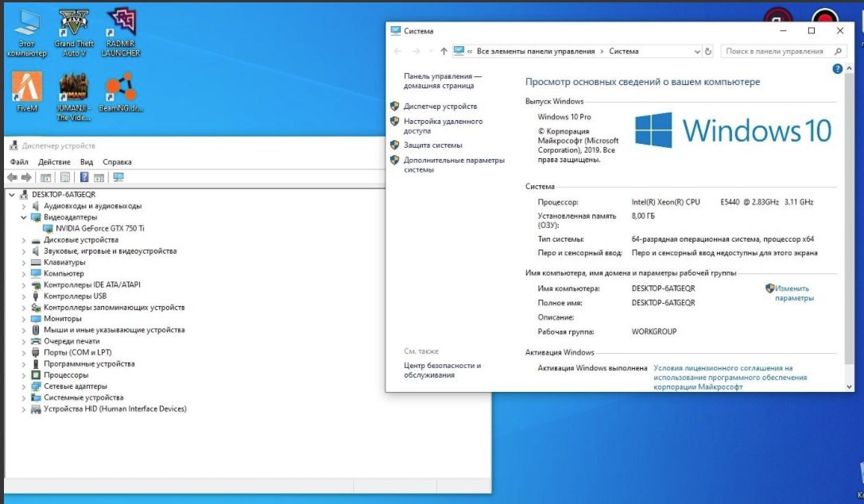Click the Контроллеры USB category icon
Viewport: 864px width, 504px height.
point(36,296)
